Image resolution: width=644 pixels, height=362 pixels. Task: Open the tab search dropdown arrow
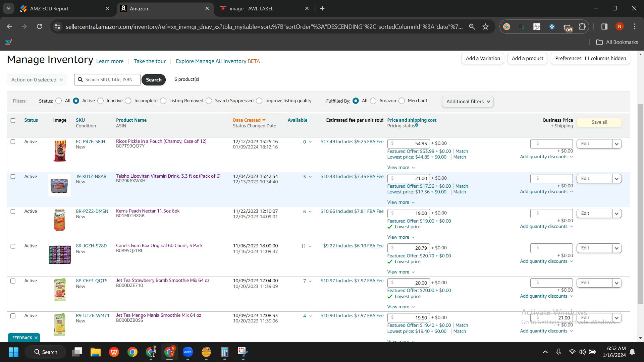[x=8, y=8]
